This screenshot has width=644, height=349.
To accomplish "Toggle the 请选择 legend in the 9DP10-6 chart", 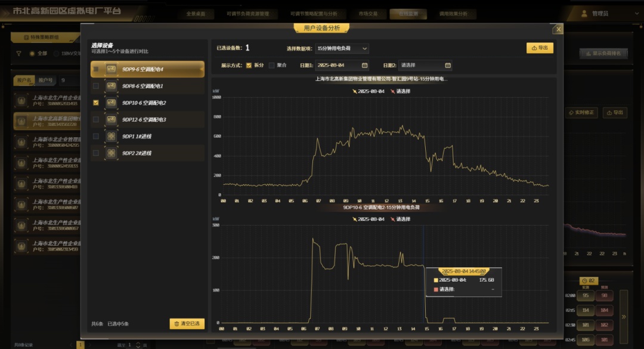I will tap(401, 219).
